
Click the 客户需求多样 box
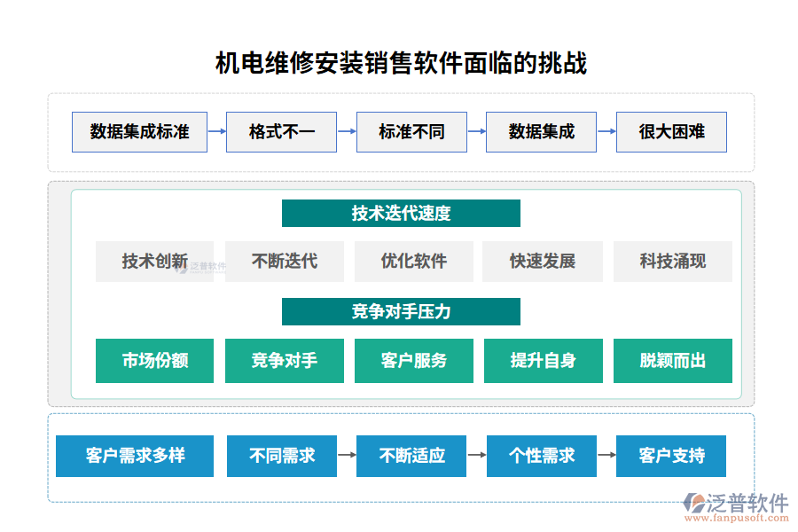(134, 456)
